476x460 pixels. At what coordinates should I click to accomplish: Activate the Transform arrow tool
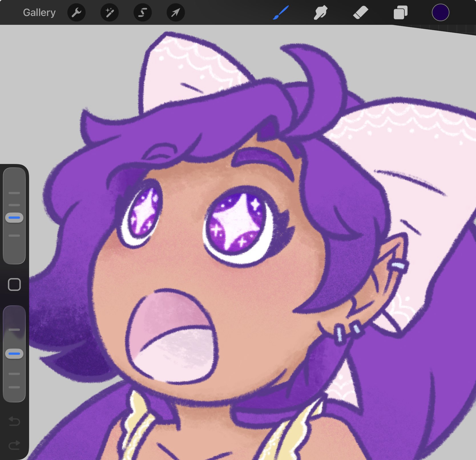pos(176,13)
